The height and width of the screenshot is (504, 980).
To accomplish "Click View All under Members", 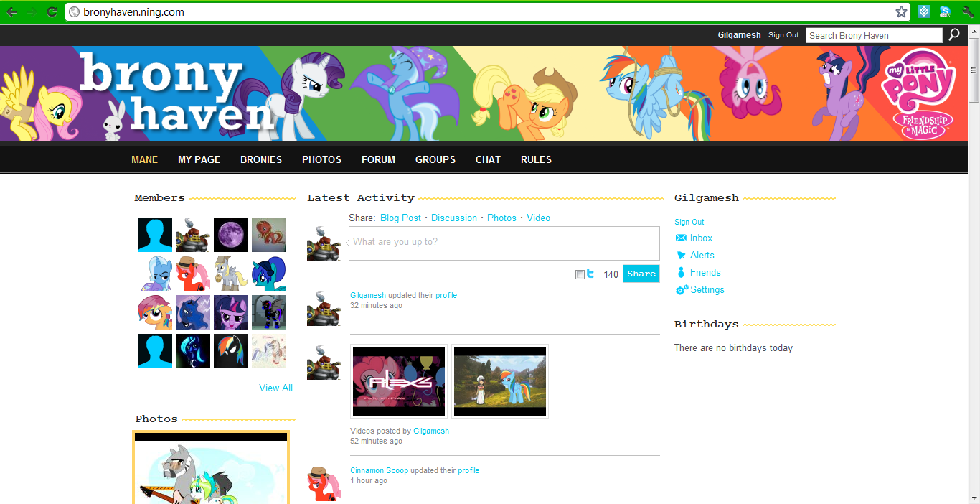I will pyautogui.click(x=275, y=388).
